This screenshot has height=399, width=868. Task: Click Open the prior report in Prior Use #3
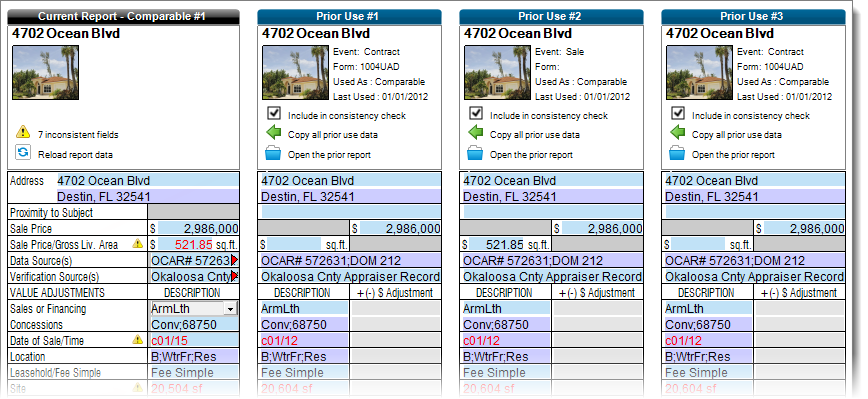pos(733,155)
